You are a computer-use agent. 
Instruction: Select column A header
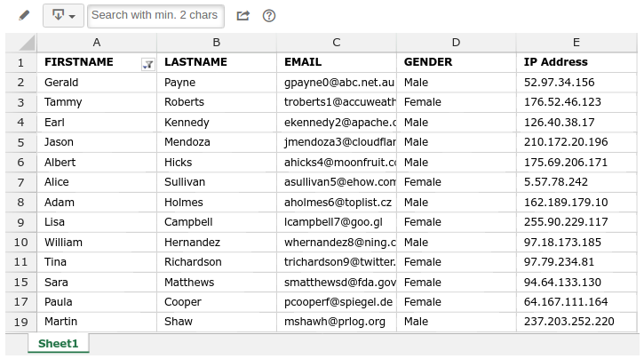tap(97, 43)
